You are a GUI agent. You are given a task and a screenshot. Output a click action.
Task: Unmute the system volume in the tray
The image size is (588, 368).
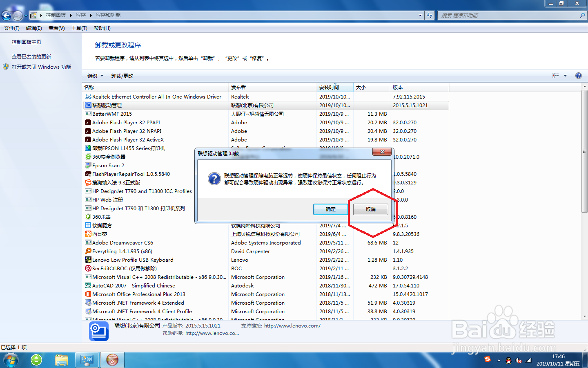point(519,360)
